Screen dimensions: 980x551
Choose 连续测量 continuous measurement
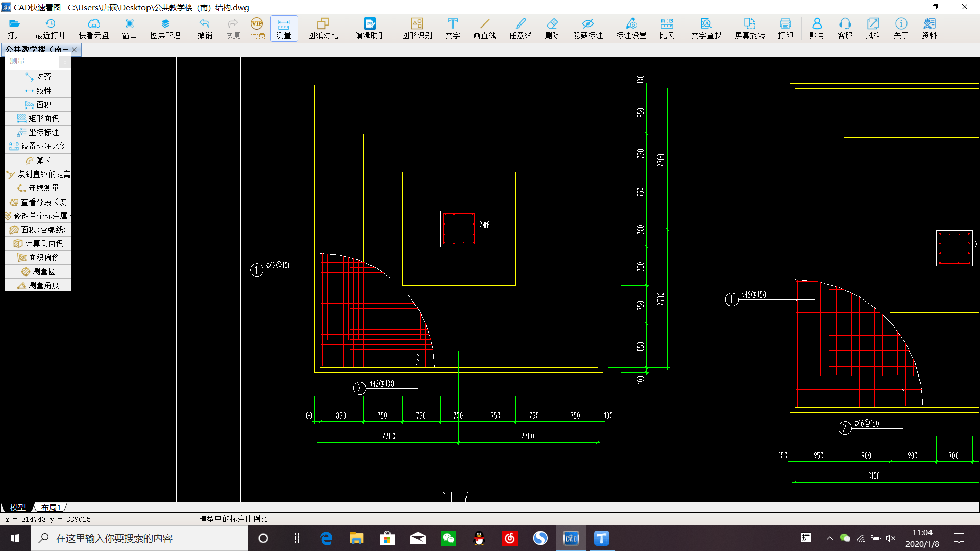pos(38,188)
